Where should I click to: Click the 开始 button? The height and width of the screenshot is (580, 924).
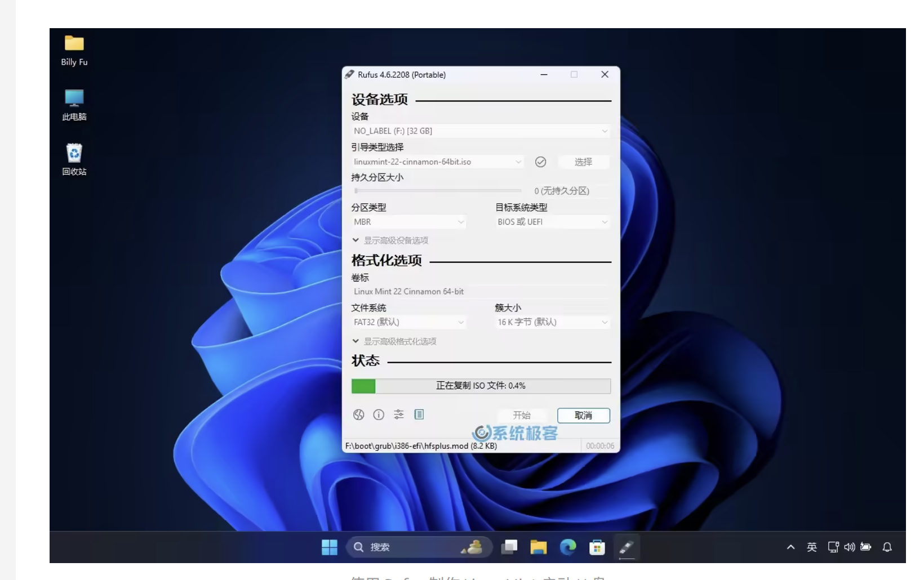click(x=522, y=416)
